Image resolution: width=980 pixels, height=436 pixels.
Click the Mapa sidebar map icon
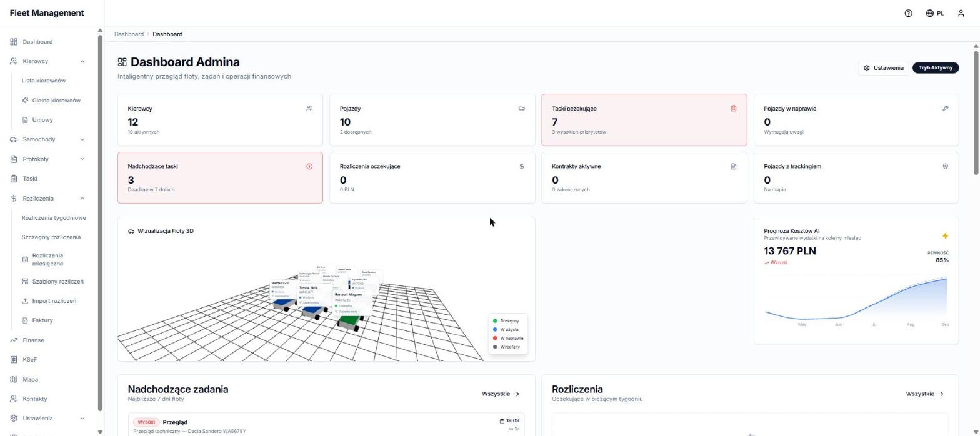click(14, 379)
